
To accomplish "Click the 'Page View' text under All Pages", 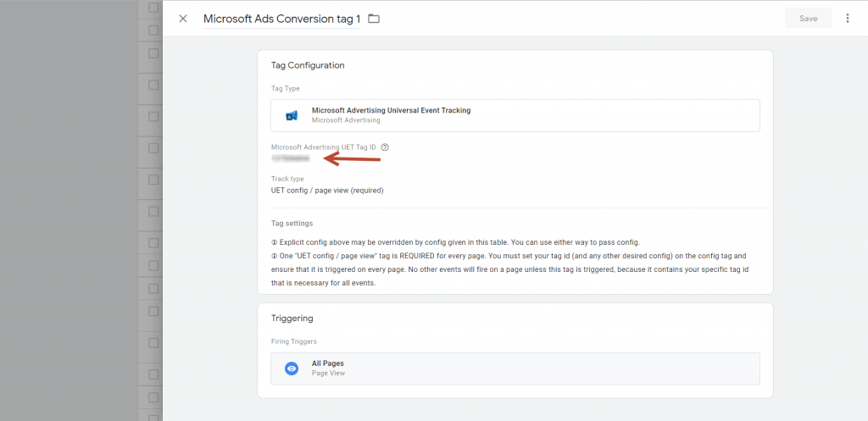I will [x=328, y=373].
